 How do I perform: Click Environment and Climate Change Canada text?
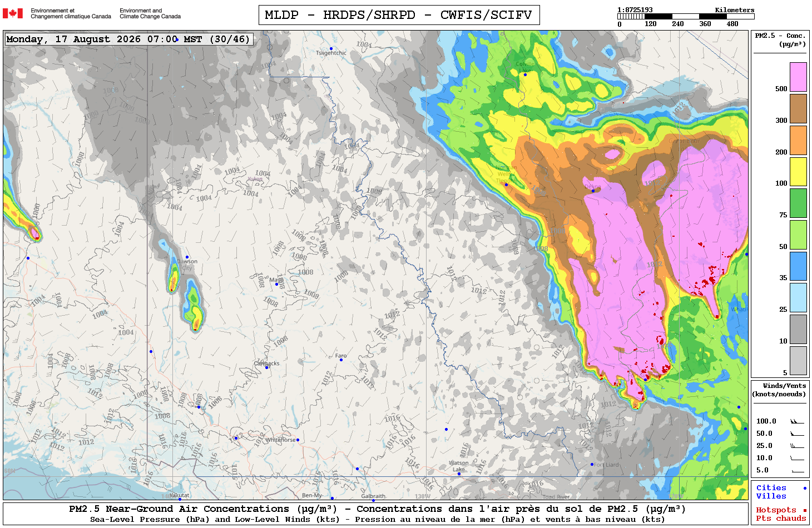coord(150,13)
